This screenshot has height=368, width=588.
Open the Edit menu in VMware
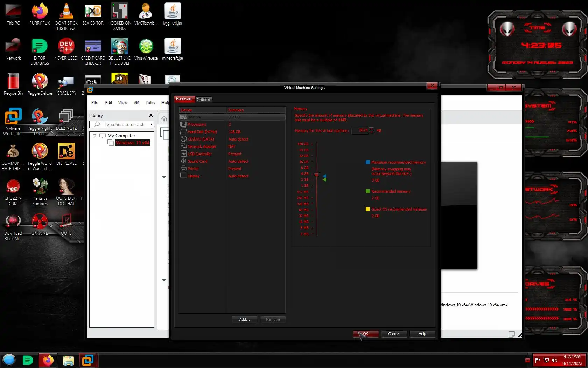pos(108,103)
